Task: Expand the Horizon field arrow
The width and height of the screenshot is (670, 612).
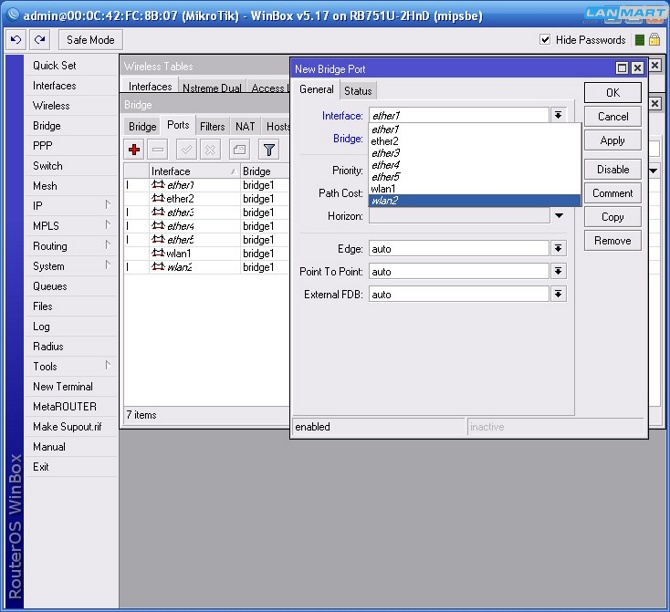Action: [559, 215]
